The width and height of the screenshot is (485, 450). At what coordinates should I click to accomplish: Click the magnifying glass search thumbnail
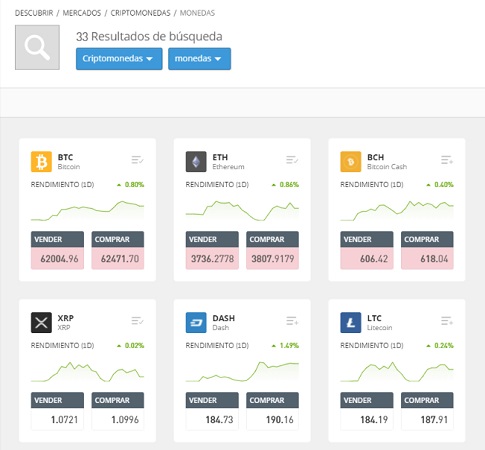point(37,47)
